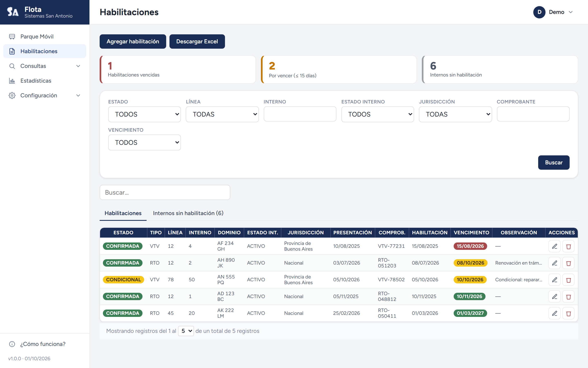Focus the Comprobante filter field

pos(533,114)
